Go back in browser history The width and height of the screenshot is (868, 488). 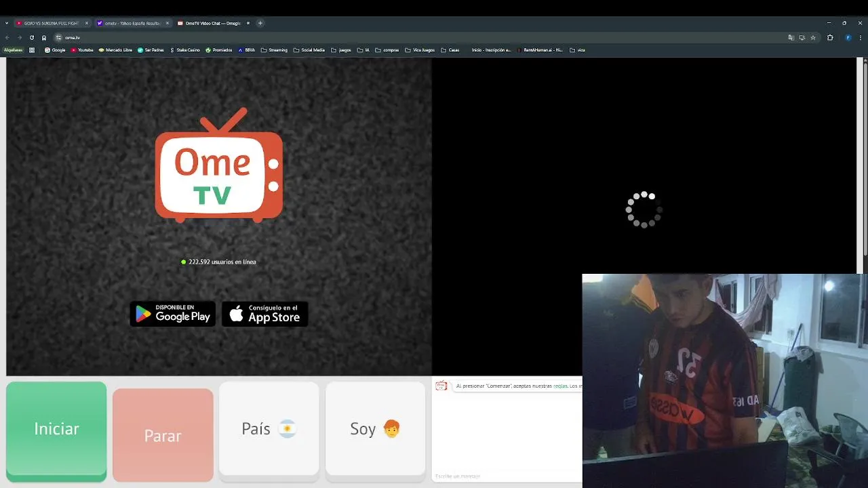click(x=7, y=37)
